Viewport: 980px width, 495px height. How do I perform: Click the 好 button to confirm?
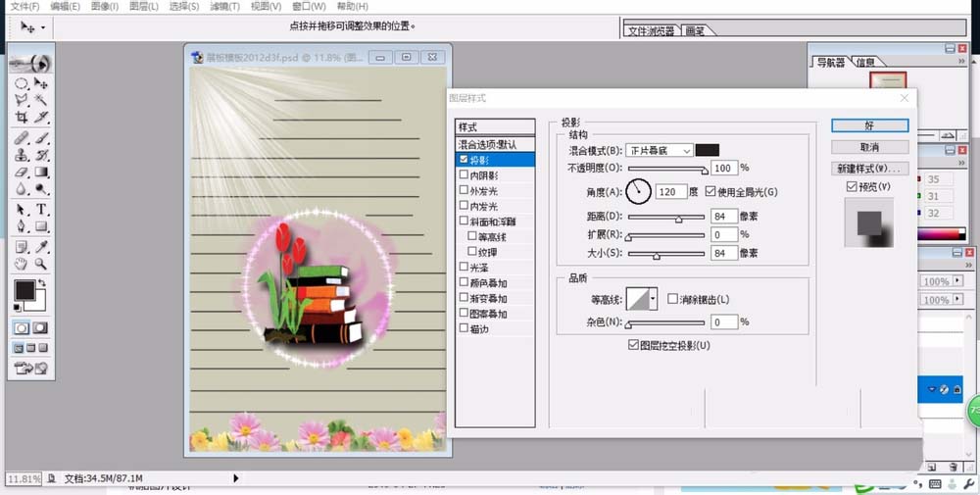click(869, 125)
